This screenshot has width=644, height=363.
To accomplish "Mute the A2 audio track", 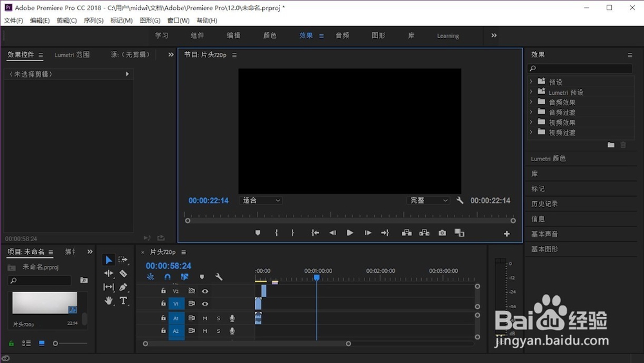I will pyautogui.click(x=205, y=331).
